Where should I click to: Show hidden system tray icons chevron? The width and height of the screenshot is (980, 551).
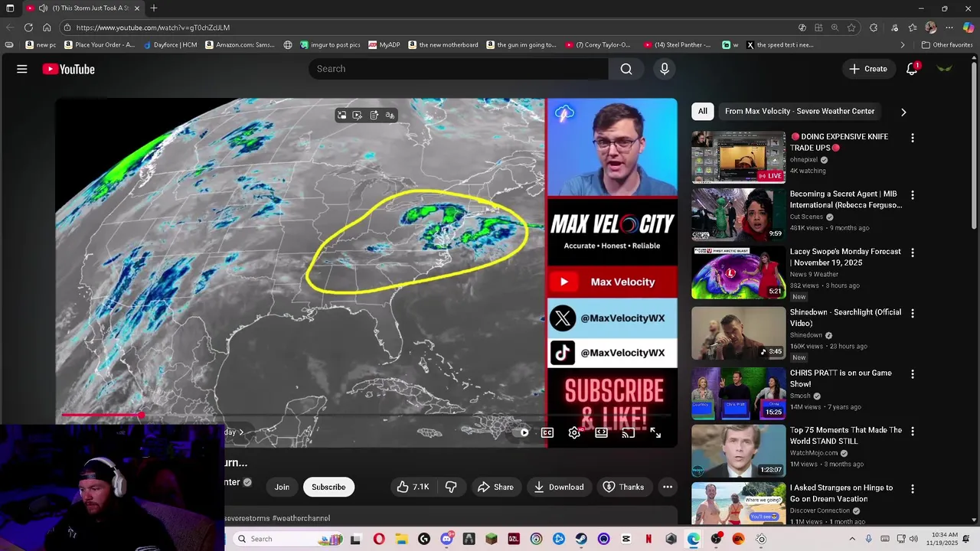point(851,539)
